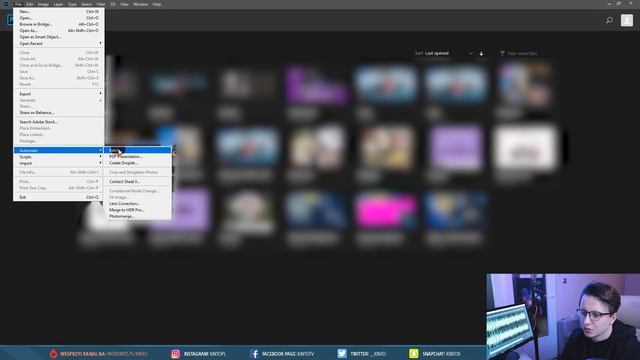Viewport: 640px width, 360px height.
Task: Click the Filter recent files field
Action: pyautogui.click(x=522, y=53)
